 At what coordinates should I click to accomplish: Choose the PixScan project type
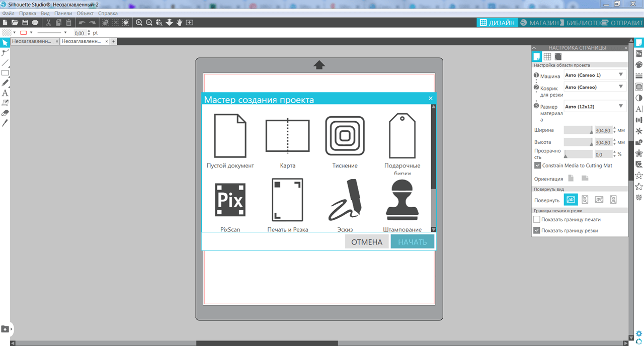click(230, 200)
